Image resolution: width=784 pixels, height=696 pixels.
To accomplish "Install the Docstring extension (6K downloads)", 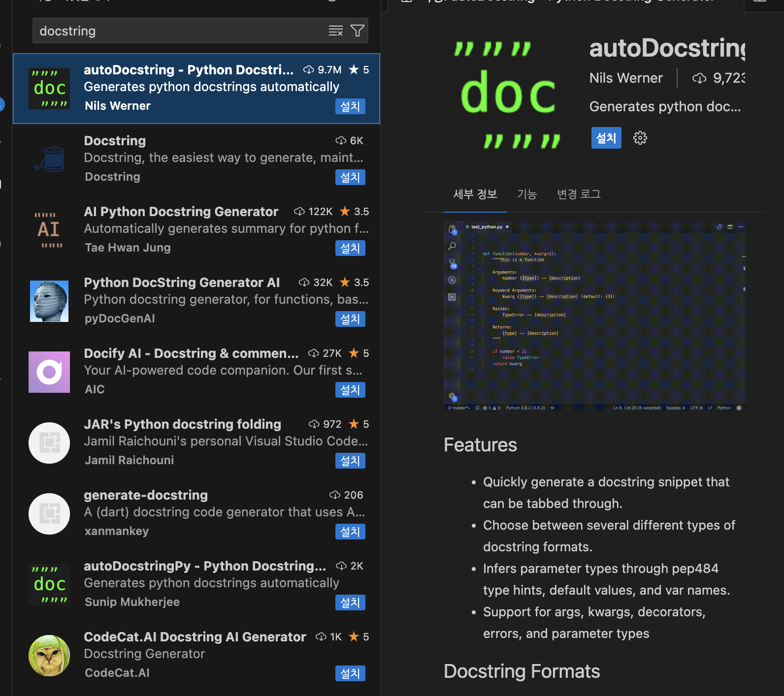I will (x=350, y=177).
